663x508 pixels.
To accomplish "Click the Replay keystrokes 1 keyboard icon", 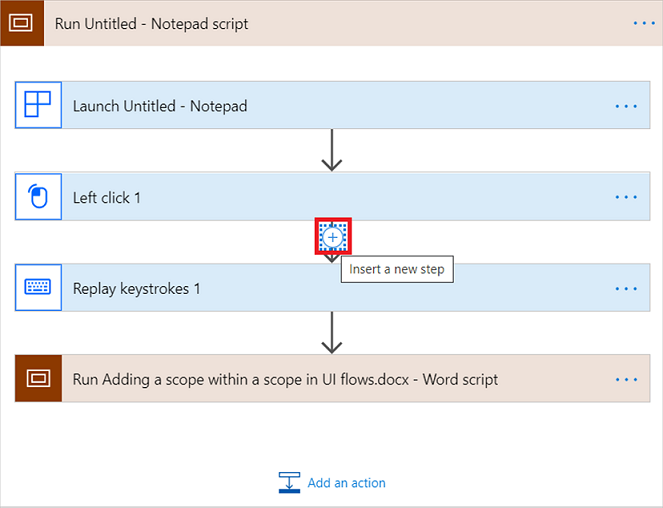I will pos(38,288).
